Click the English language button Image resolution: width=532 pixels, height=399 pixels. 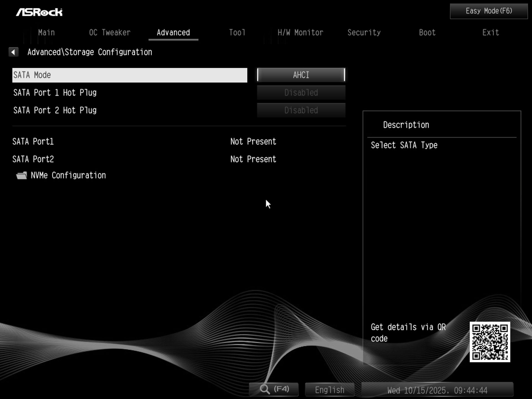click(x=329, y=390)
